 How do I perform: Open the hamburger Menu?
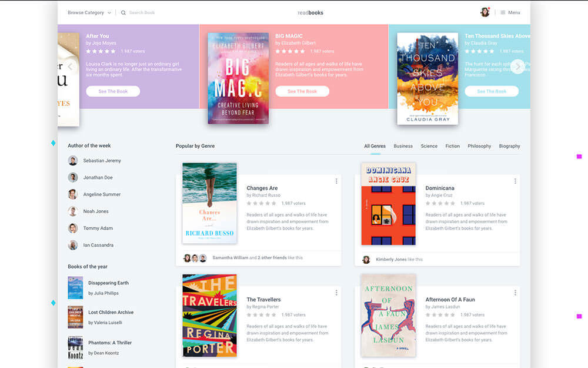pos(510,12)
